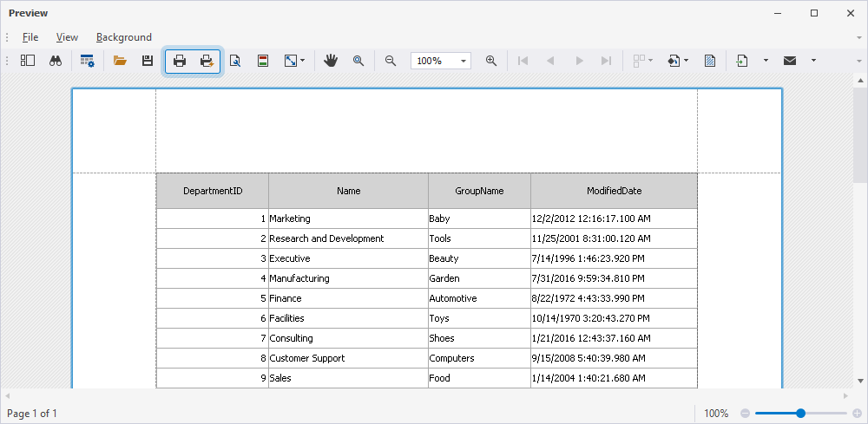Expand the 100% zoom combo box
Image resolution: width=868 pixels, height=424 pixels.
[x=464, y=61]
